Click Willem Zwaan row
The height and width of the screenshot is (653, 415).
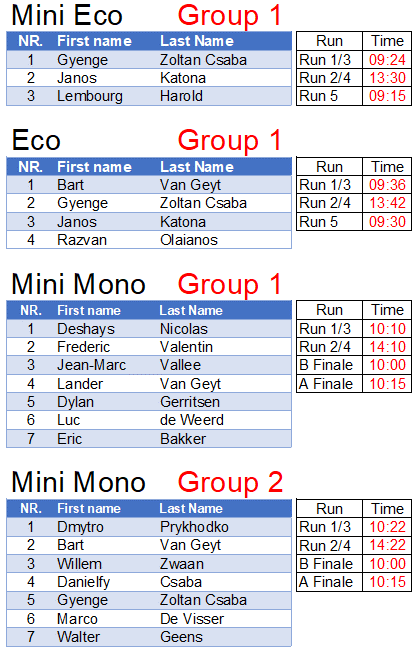(149, 564)
